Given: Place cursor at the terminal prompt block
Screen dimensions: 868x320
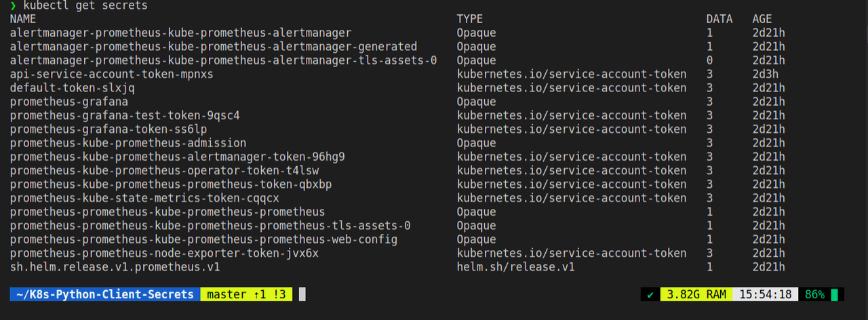Looking at the screenshot, I should point(302,295).
